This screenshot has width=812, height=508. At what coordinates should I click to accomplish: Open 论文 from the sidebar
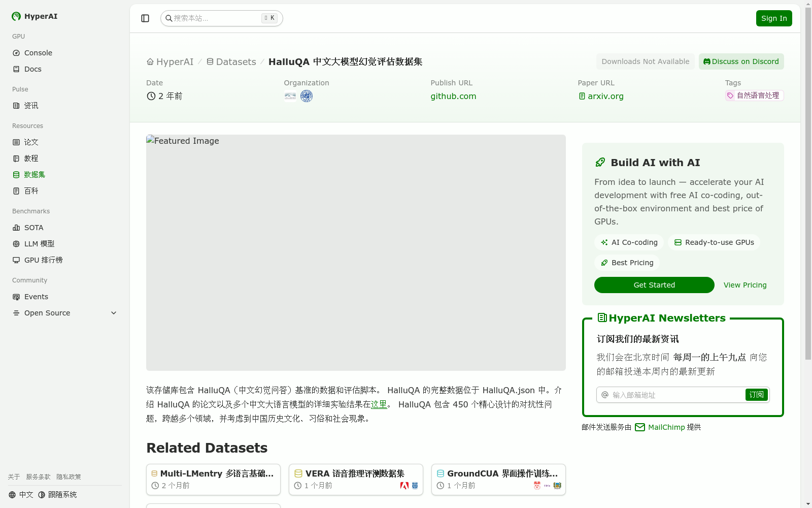(x=30, y=142)
